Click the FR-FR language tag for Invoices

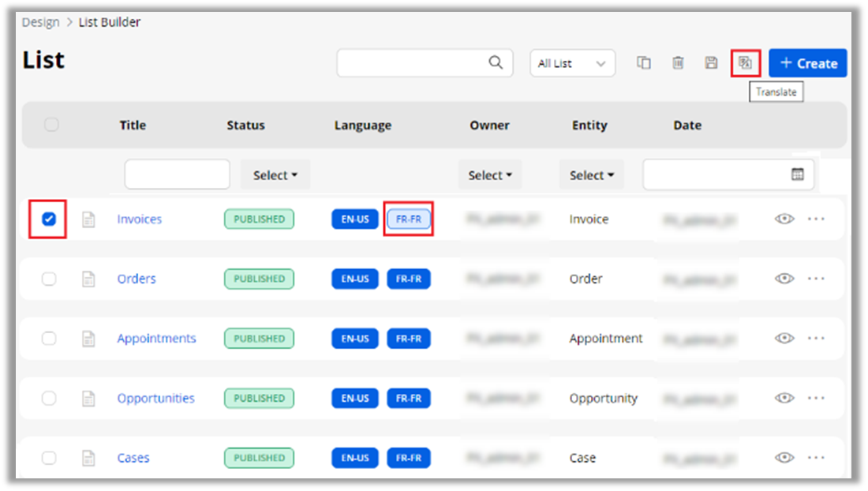409,219
